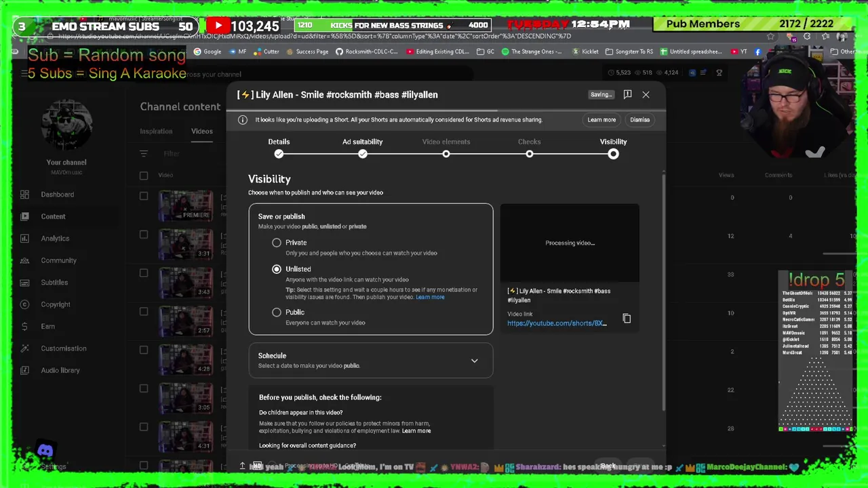Image resolution: width=868 pixels, height=488 pixels.
Task: Open the Untitled spreadsheet bookmark
Action: coord(691,52)
